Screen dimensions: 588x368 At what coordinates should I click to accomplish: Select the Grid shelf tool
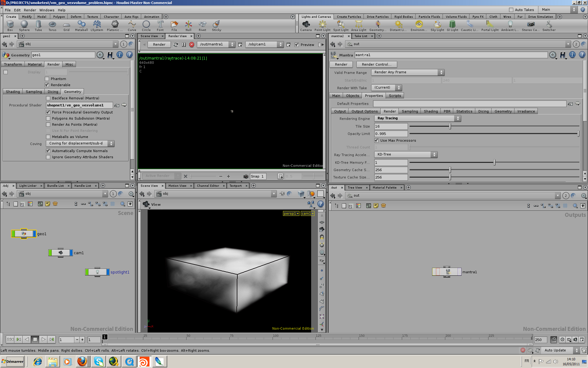(66, 26)
